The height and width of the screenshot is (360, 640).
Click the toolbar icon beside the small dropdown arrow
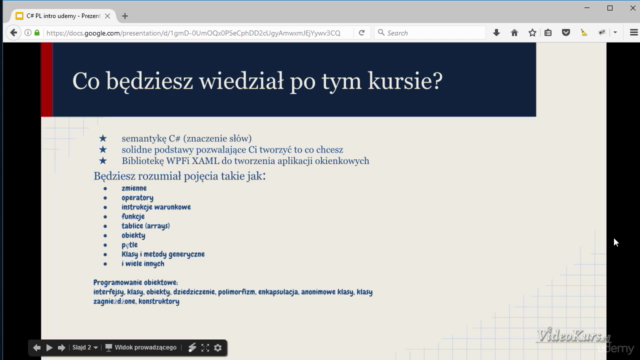(602, 33)
